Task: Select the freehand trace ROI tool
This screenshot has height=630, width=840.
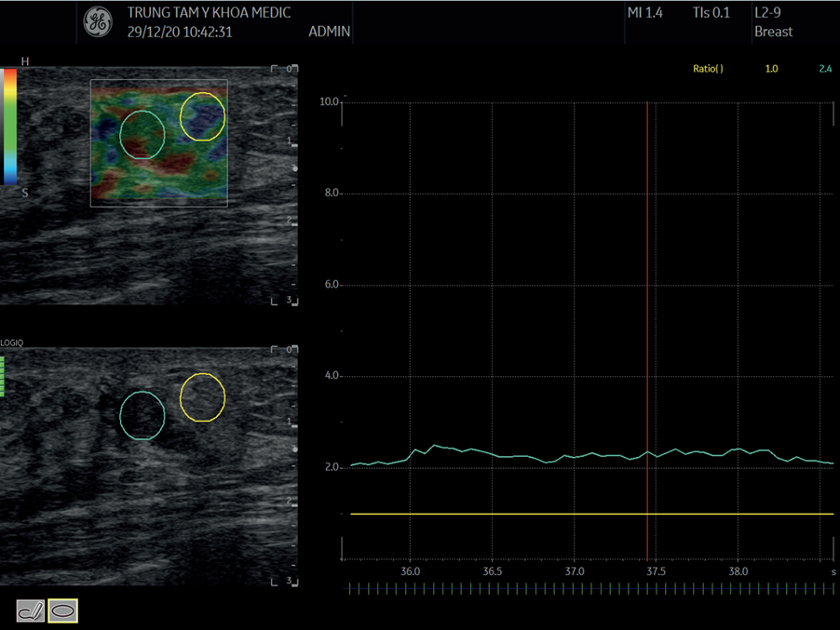Action: coord(31,610)
